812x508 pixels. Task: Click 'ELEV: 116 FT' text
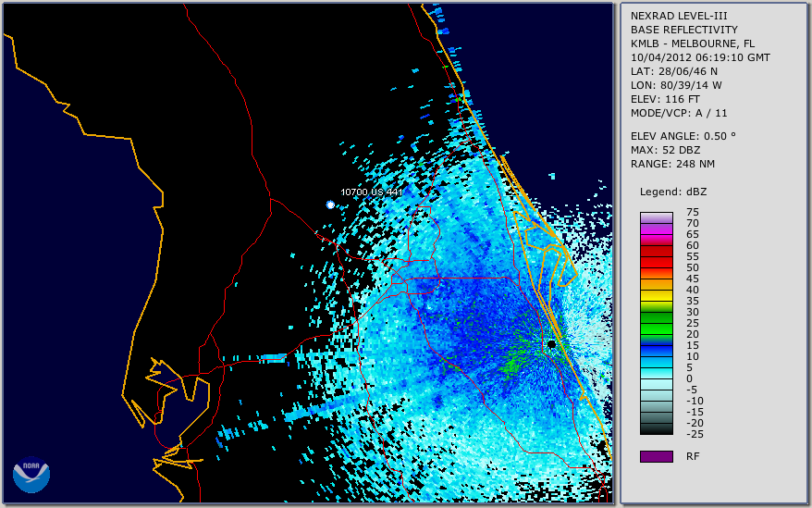coord(665,99)
